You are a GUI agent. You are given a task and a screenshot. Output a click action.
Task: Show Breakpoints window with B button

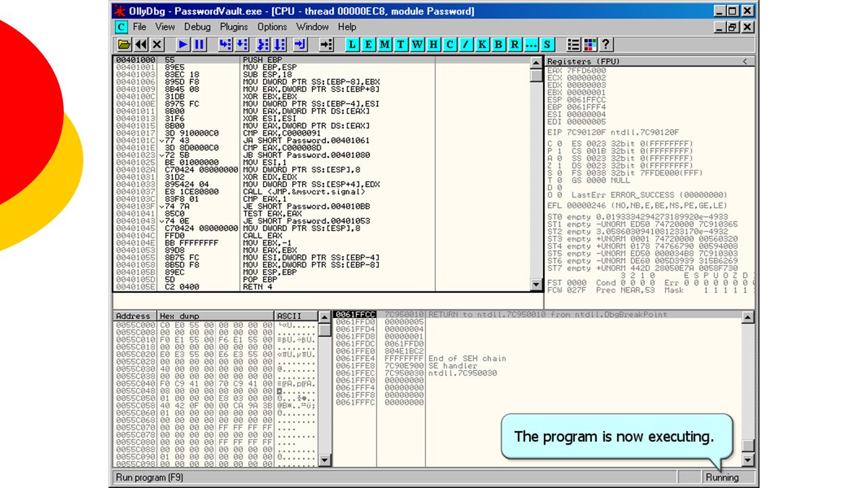(499, 45)
